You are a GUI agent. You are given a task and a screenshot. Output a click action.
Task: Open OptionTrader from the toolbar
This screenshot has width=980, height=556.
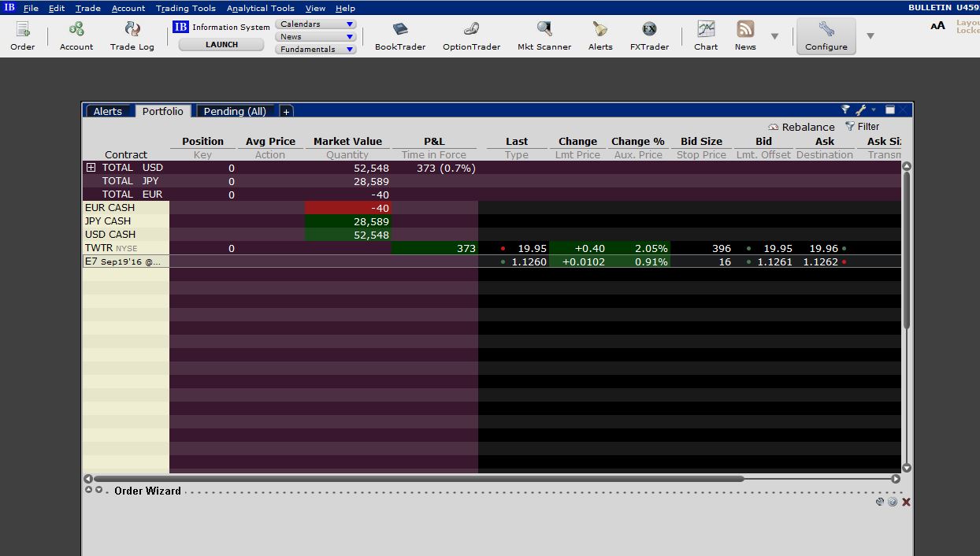(x=471, y=30)
